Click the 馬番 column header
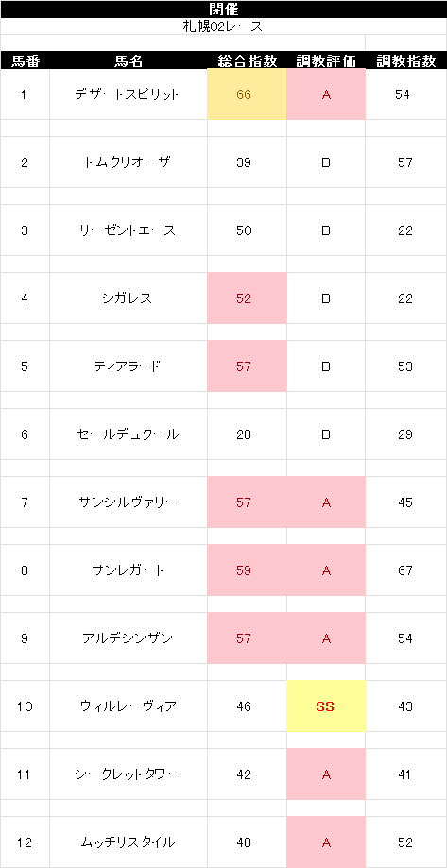This screenshot has width=447, height=868. click(25, 60)
